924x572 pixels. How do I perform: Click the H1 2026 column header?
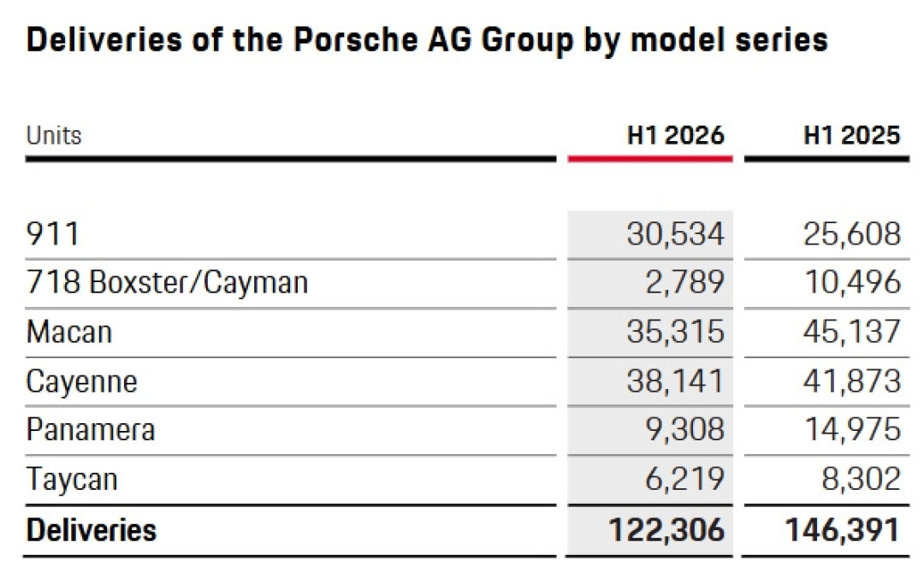point(675,135)
